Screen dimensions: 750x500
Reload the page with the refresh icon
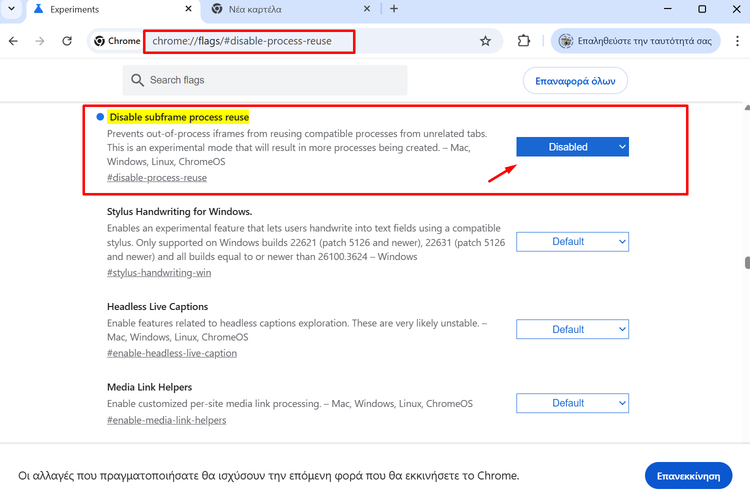67,41
